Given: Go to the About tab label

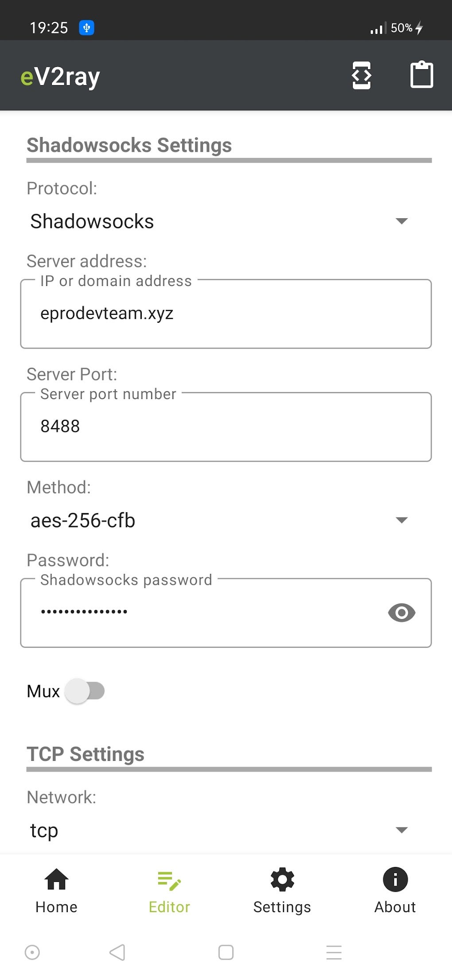Looking at the screenshot, I should 395,907.
